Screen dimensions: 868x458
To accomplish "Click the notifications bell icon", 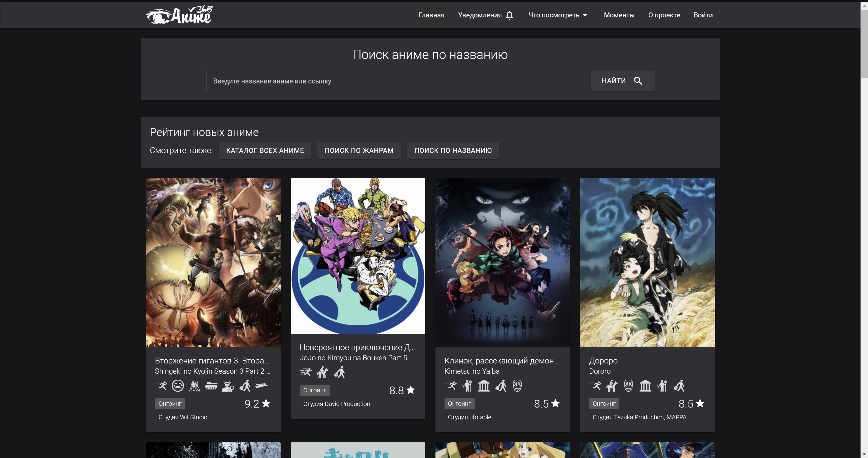I will tap(509, 15).
